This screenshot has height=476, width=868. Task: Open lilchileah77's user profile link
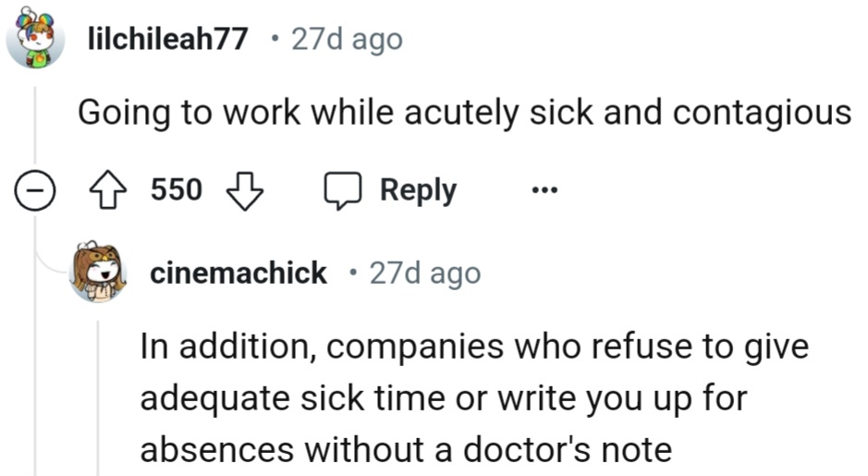click(x=166, y=40)
